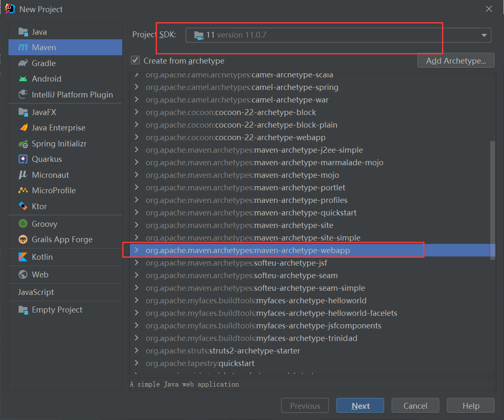This screenshot has height=420, width=504.
Task: Expand the camel-archetype-spring node
Action: click(x=136, y=87)
